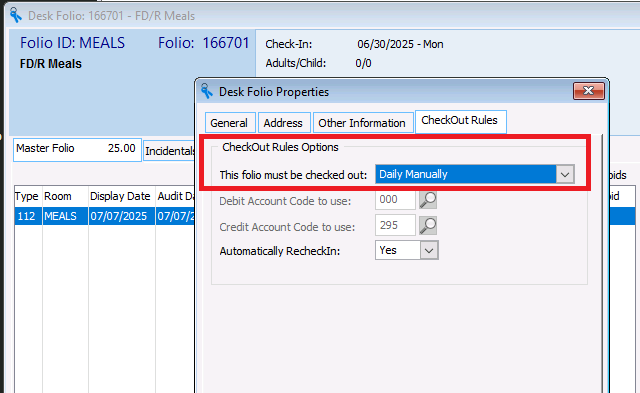
Task: Select the MEALS room cell
Action: (x=65, y=216)
